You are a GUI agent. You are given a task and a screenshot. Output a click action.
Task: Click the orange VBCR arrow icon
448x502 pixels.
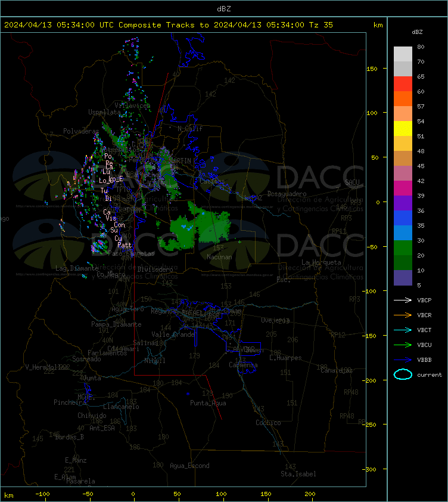click(403, 315)
